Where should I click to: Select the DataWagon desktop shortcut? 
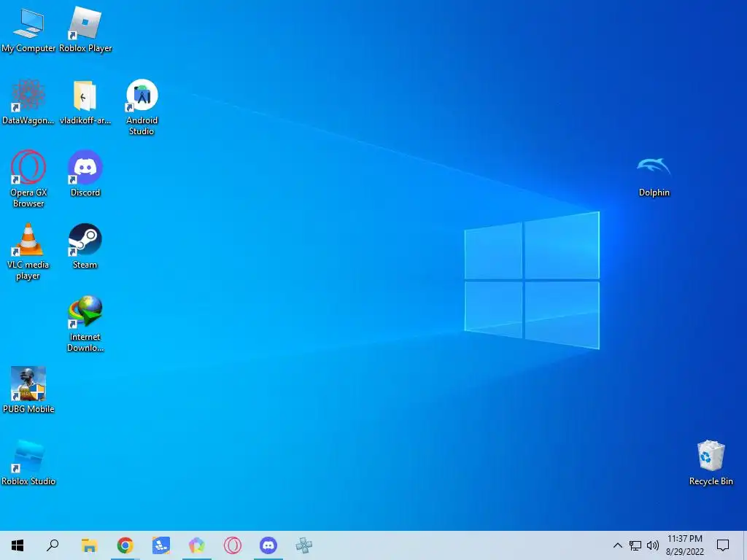[x=28, y=102]
